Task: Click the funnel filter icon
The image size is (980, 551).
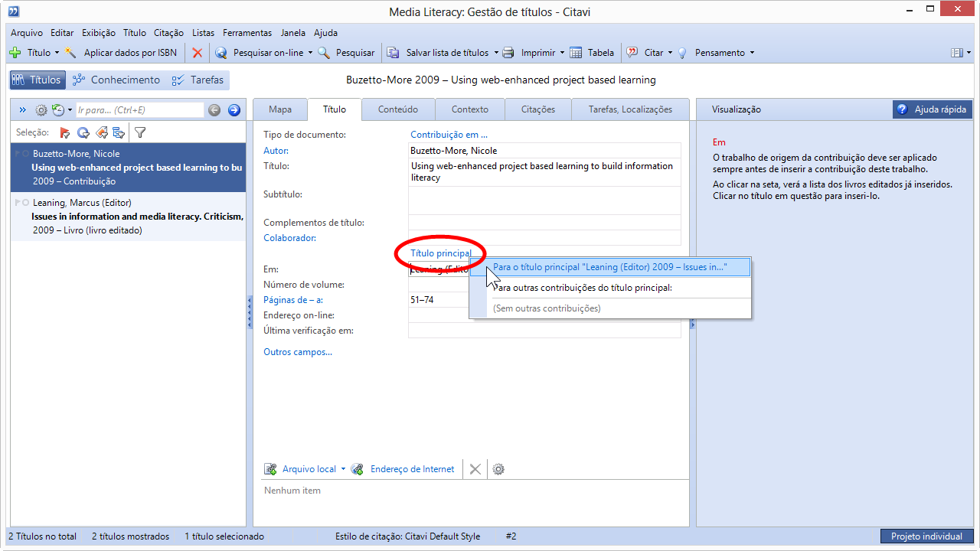Action: pyautogui.click(x=140, y=132)
